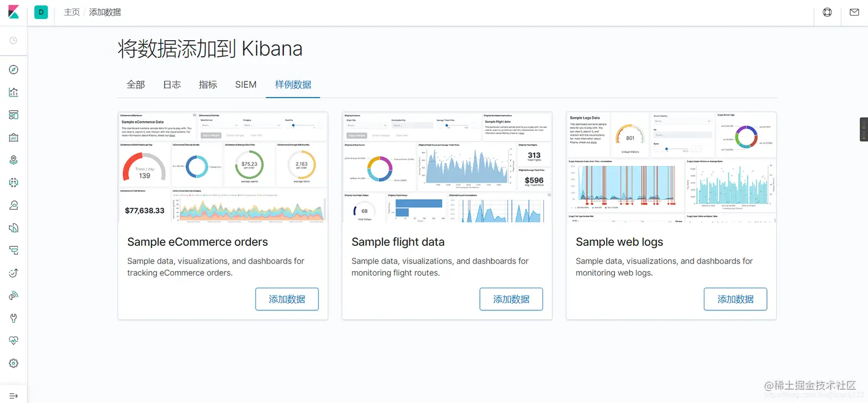This screenshot has height=403, width=868.
Task: Expand the sidebar navigation
Action: [14, 396]
